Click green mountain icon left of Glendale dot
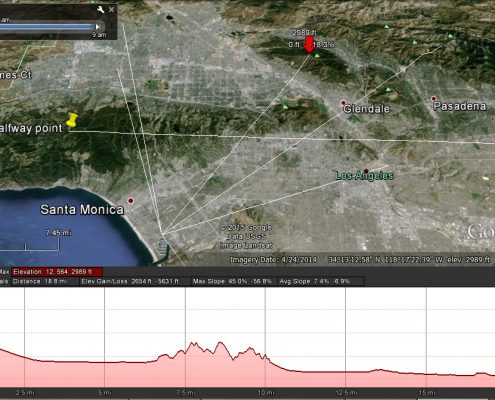The image size is (495, 400). click(x=285, y=107)
